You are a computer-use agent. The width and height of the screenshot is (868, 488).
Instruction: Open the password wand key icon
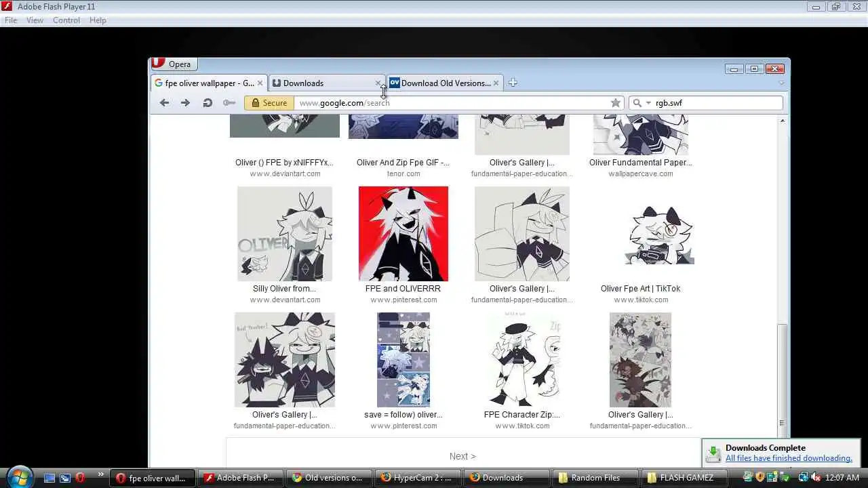click(x=229, y=103)
